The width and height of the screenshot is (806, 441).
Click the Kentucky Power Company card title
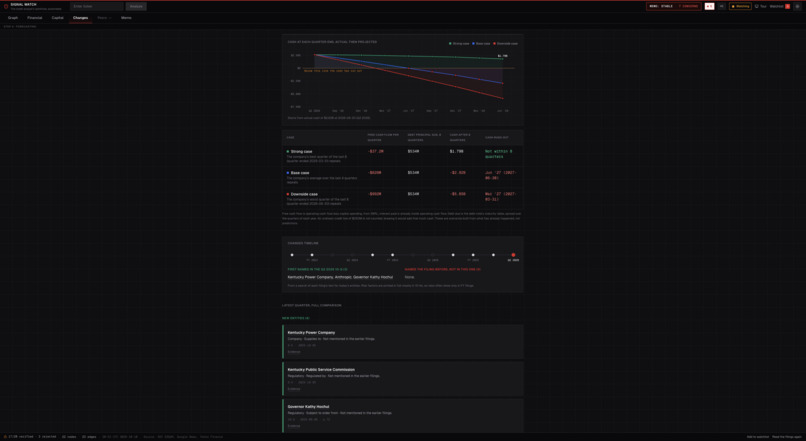point(311,333)
